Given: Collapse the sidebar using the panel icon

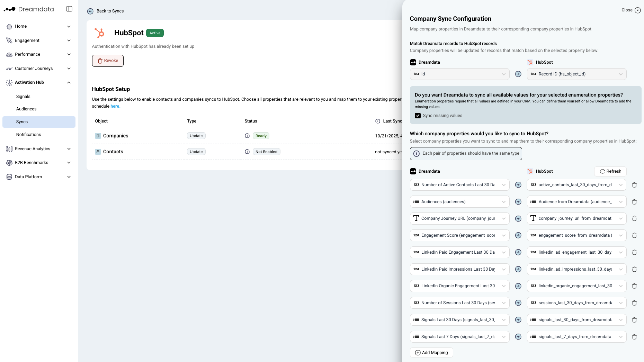Looking at the screenshot, I should point(69,9).
